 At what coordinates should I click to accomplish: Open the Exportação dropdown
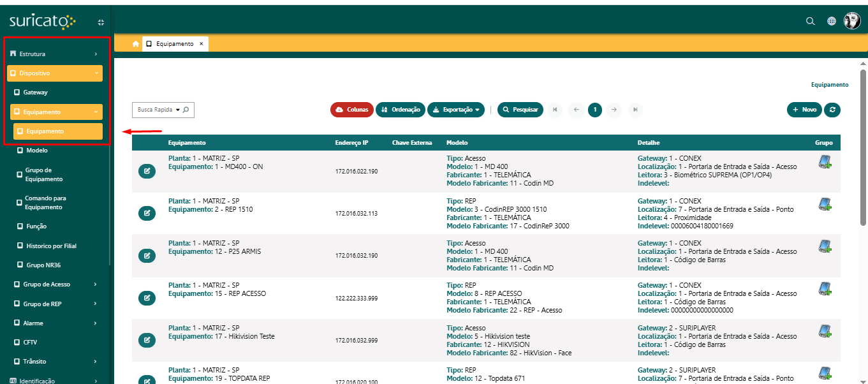coord(455,110)
